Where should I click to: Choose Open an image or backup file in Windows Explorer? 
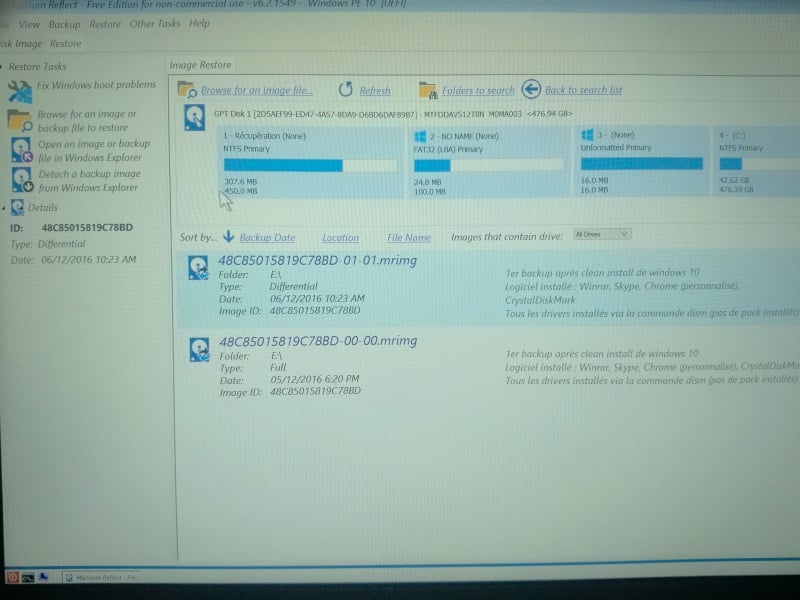coord(94,151)
